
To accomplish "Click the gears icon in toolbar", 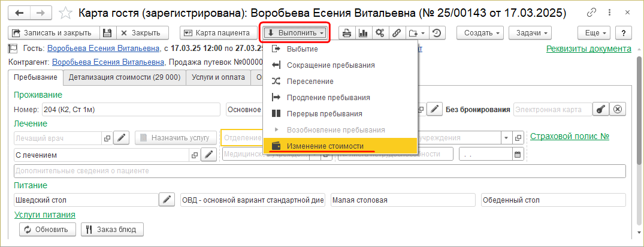I will [380, 33].
